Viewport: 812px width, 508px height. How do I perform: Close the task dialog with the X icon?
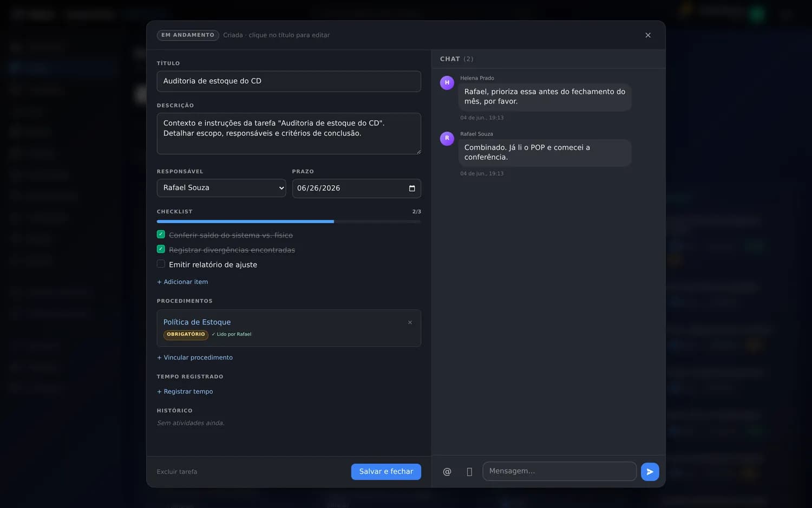click(x=647, y=35)
